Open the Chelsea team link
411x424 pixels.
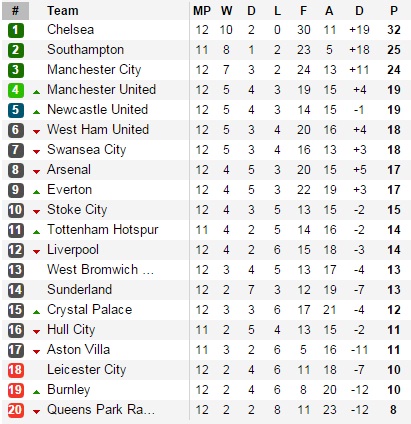pos(70,29)
